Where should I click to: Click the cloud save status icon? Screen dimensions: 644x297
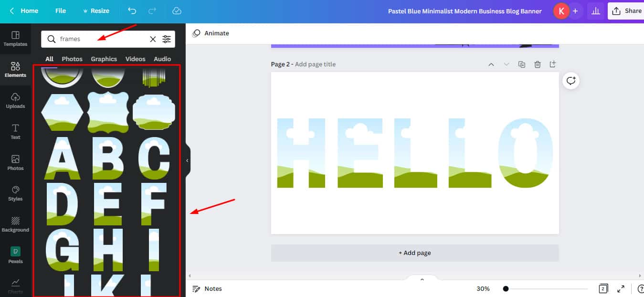177,11
